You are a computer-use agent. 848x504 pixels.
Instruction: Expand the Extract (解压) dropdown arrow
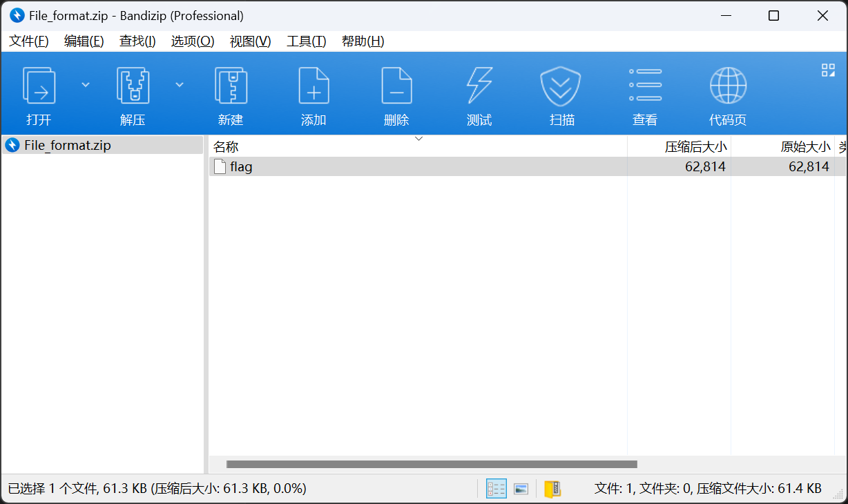pyautogui.click(x=180, y=84)
